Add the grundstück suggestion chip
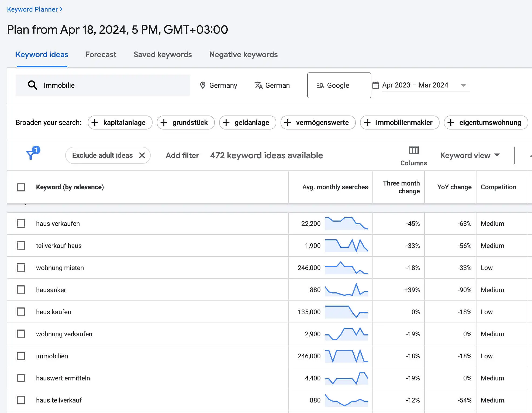Screen dimensions: 532x413 186,122
